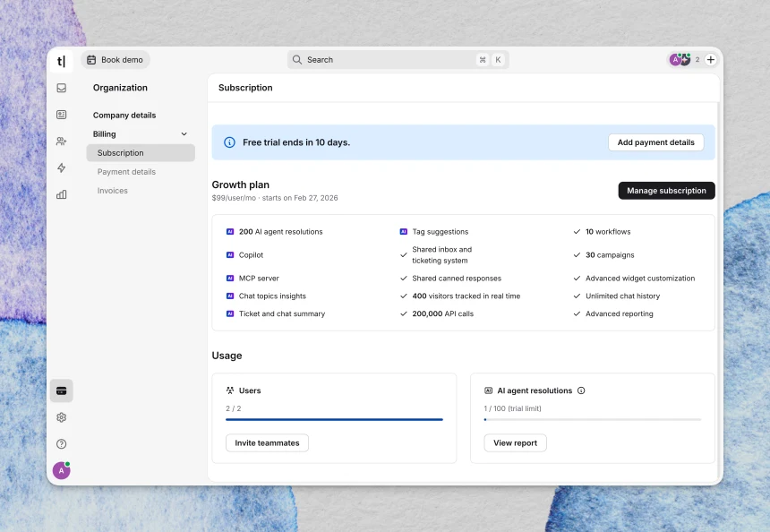
Task: Open the Settings gear icon
Action: click(x=62, y=417)
